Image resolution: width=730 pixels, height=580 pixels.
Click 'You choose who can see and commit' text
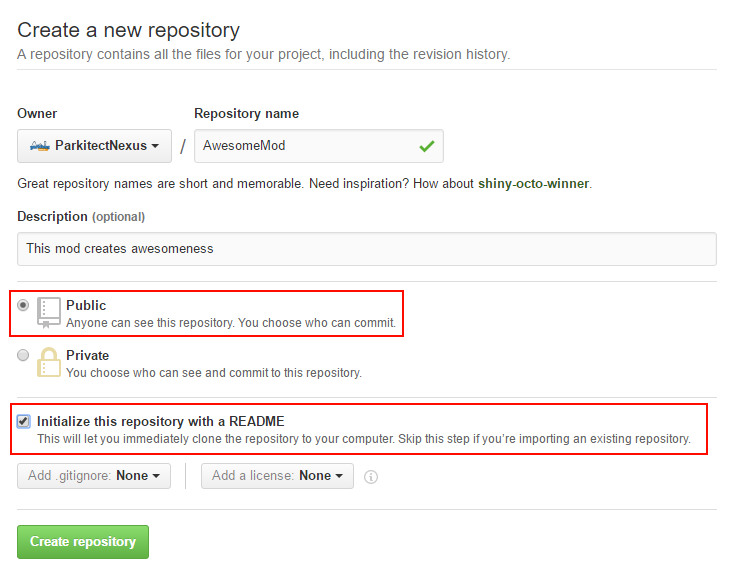214,373
